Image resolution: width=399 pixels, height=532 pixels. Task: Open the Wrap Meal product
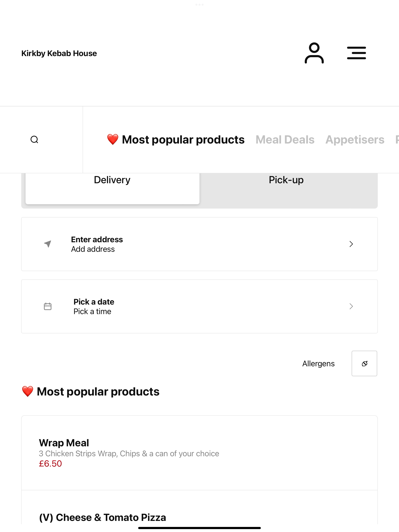(x=199, y=453)
